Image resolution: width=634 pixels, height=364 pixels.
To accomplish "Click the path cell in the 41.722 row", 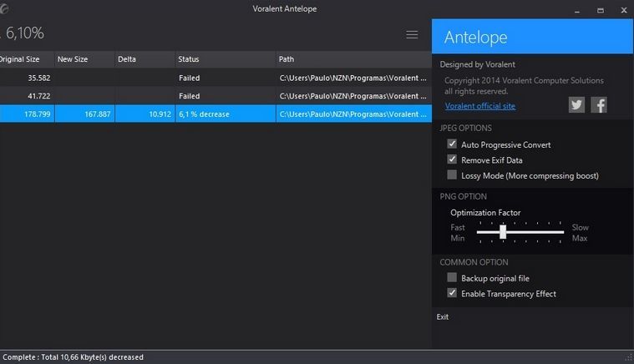I will (354, 96).
